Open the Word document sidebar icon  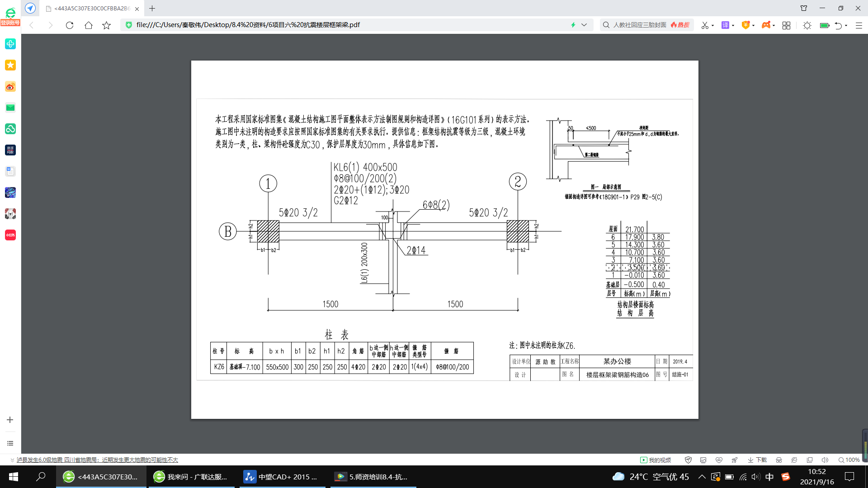(x=10, y=171)
